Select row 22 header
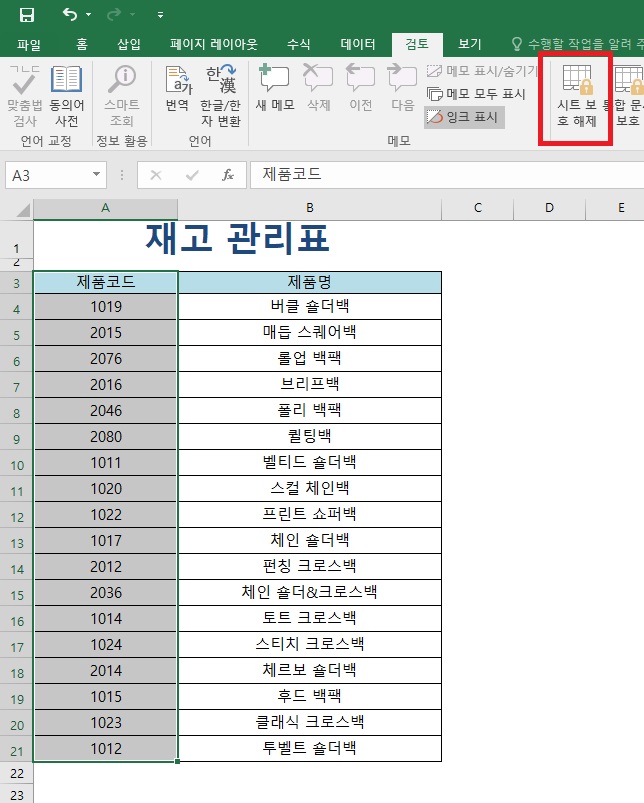The image size is (644, 803). pyautogui.click(x=16, y=773)
